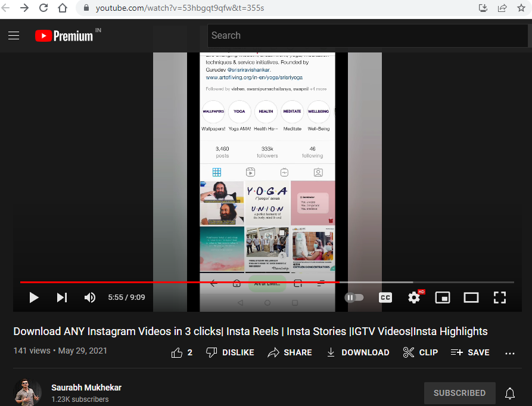
Task: Create a clip of the video
Action: (420, 353)
